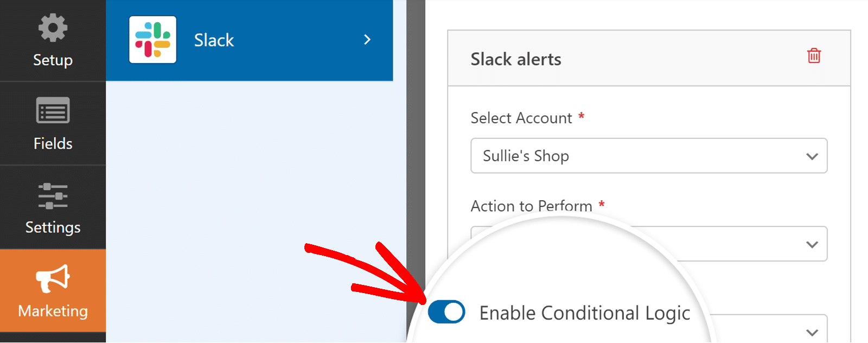
Task: Click the Select Account dropdown chevron
Action: click(812, 156)
